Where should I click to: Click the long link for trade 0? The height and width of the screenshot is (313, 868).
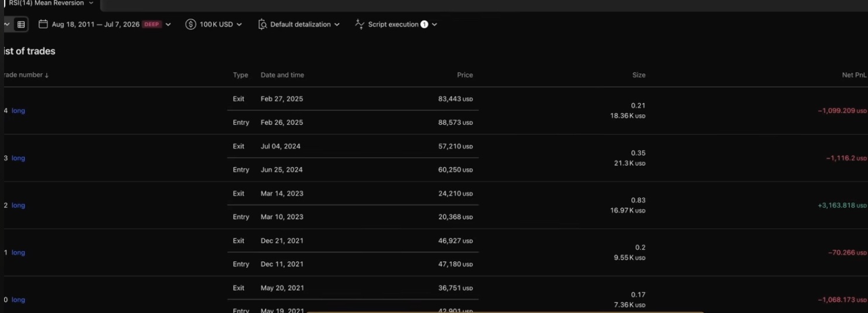pyautogui.click(x=18, y=300)
